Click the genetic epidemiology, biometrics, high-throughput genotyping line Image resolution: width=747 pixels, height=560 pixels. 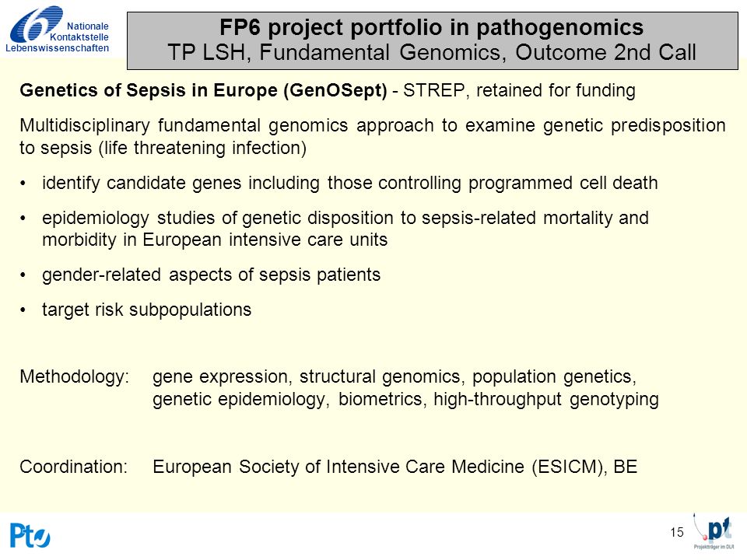405,400
